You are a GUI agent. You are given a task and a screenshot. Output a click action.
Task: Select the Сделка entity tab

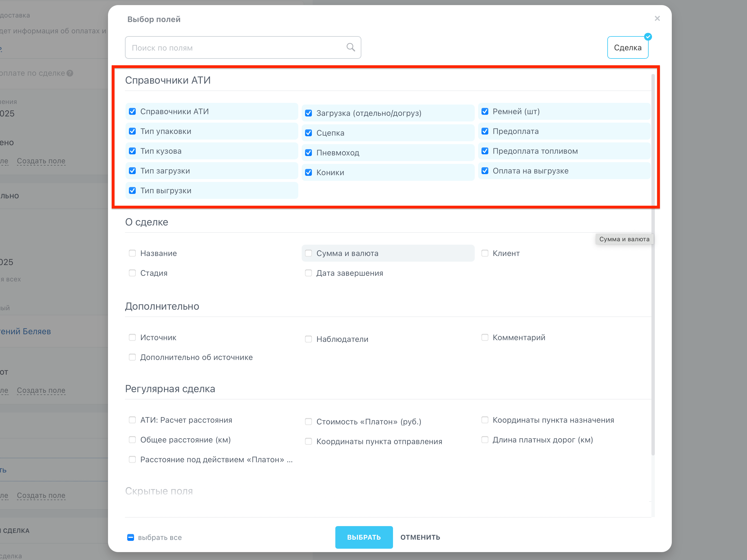[x=627, y=47]
